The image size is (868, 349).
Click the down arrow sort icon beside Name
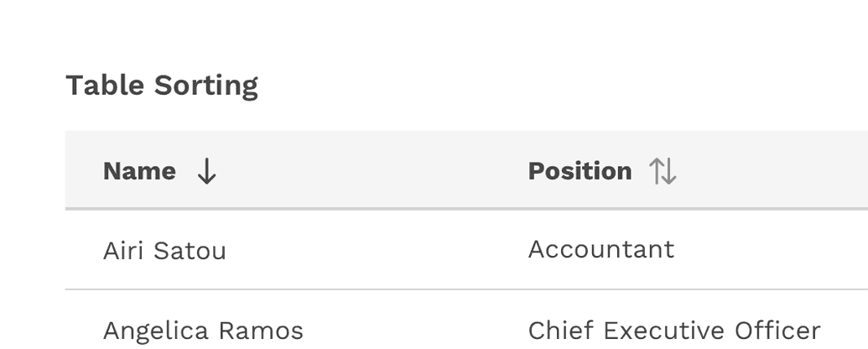(x=206, y=171)
